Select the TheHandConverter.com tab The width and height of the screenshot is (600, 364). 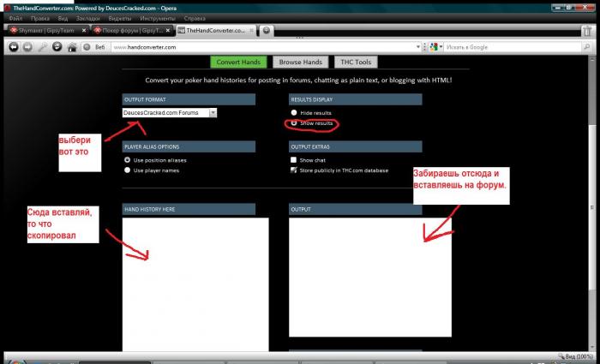coord(215,31)
